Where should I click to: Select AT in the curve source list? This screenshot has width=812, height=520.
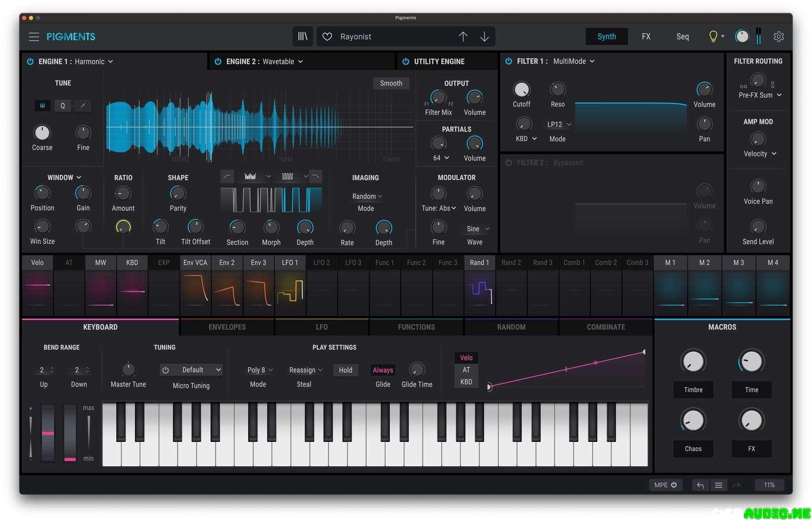click(x=466, y=370)
